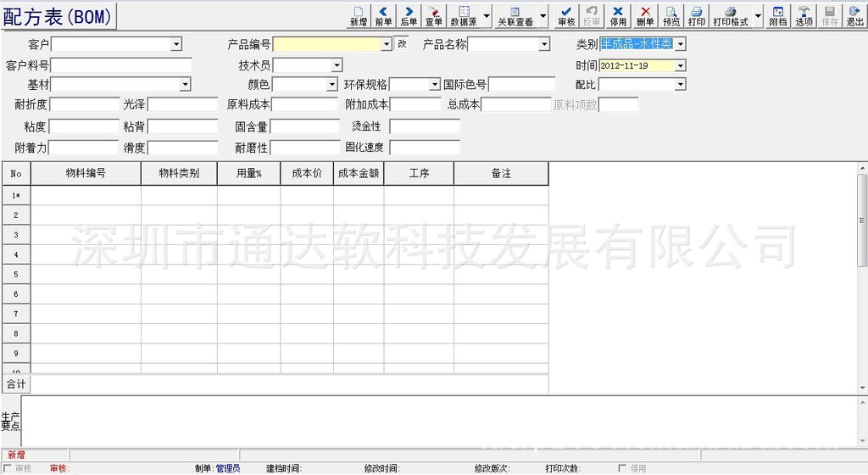Click the grid scrollbar down arrow
This screenshot has width=868, height=475.
coord(862,388)
